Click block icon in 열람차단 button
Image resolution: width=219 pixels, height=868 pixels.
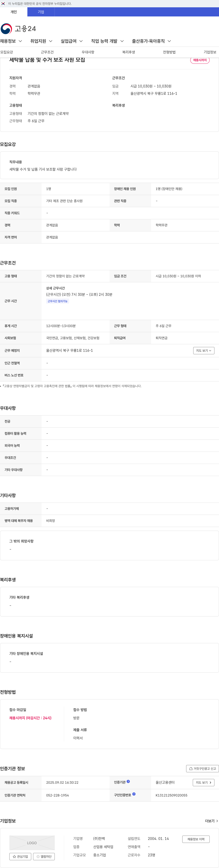38,856
